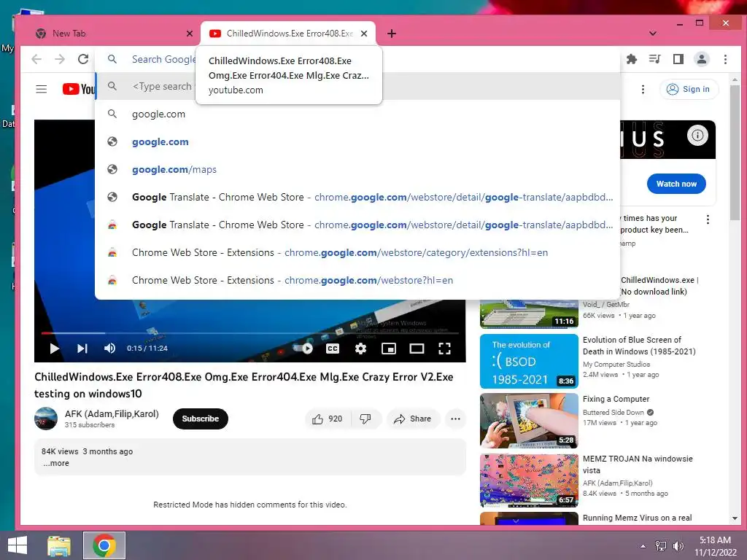This screenshot has width=747, height=560.
Task: Open Fixing a Computer video thumbnail
Action: tap(529, 421)
